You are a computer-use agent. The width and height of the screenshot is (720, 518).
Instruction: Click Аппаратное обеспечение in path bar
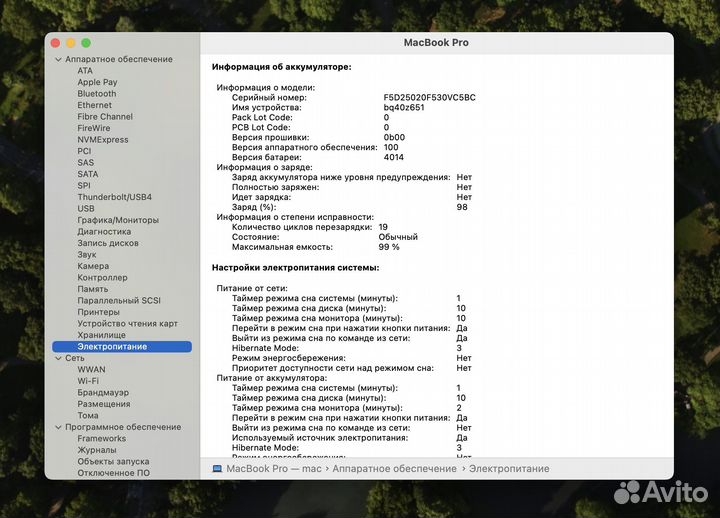pos(394,469)
